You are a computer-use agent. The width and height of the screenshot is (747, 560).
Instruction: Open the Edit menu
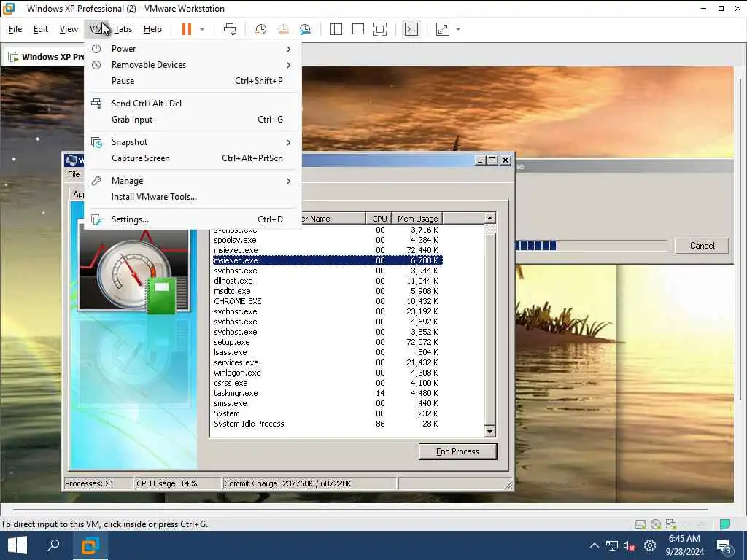tap(41, 29)
